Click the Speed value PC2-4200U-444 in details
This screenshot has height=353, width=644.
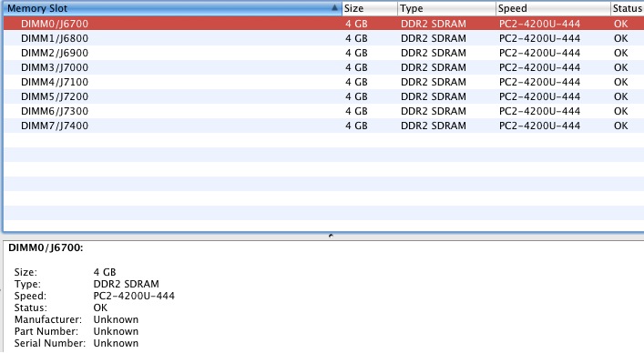[x=134, y=296]
